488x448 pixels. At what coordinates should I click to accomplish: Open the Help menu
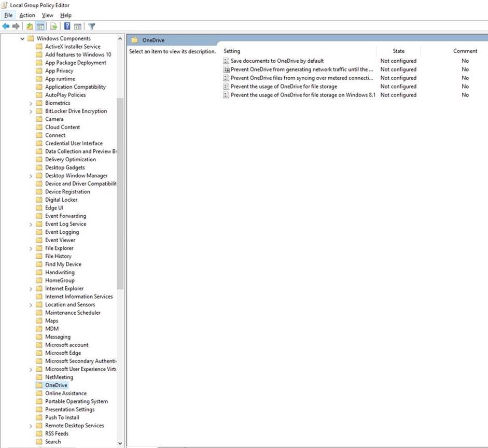66,15
